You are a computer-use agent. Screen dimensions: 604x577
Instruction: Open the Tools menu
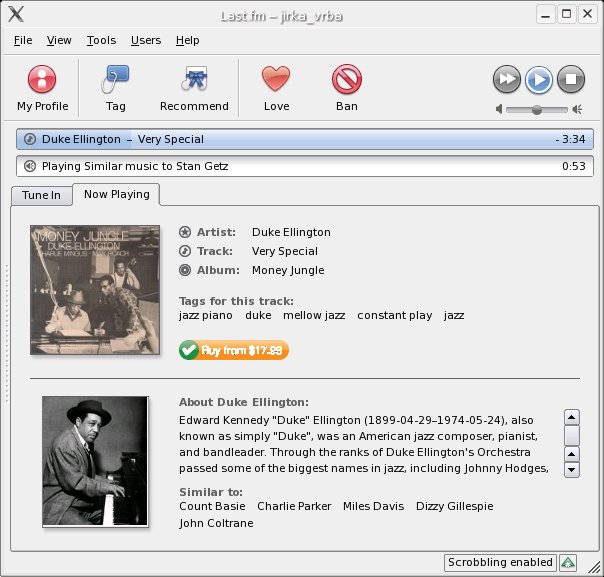pyautogui.click(x=101, y=40)
